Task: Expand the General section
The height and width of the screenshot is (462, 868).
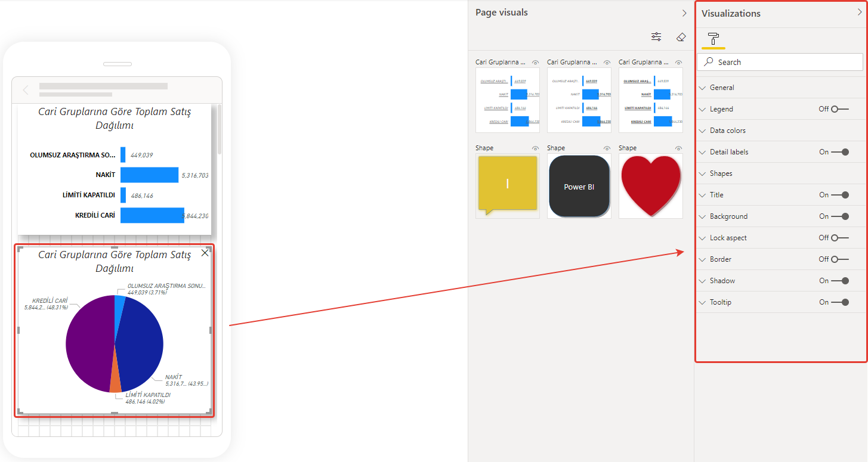Action: tap(722, 88)
